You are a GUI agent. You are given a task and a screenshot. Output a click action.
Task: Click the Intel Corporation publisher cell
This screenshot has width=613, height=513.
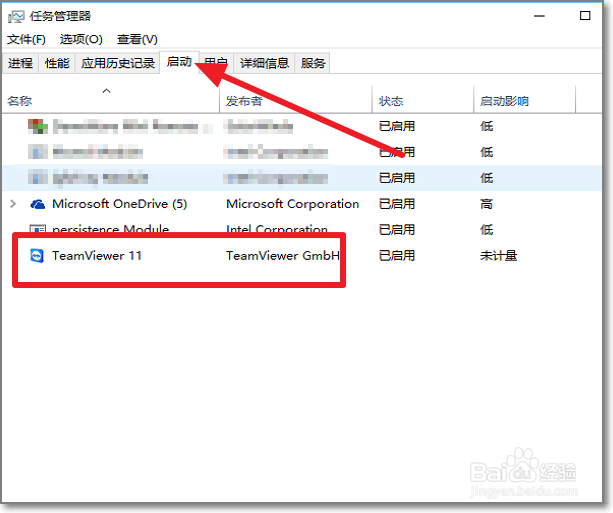(277, 229)
